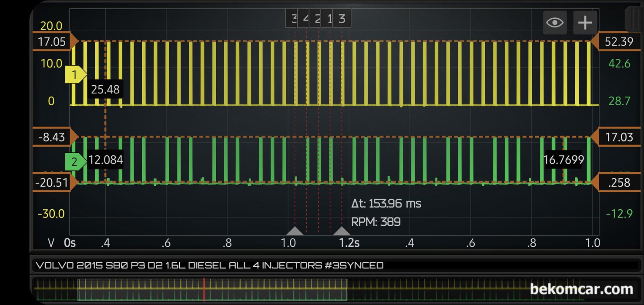Click the 25.48 measurement label
The image size is (644, 305).
105,90
